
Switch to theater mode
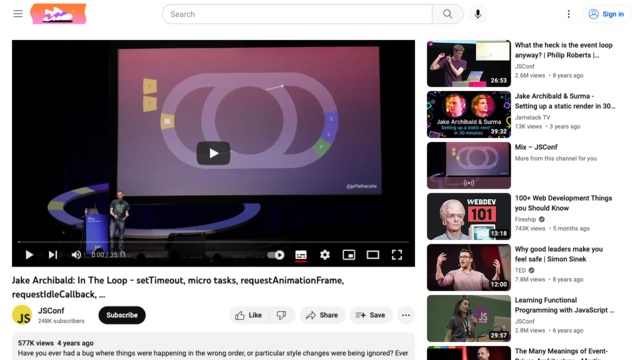pos(373,255)
